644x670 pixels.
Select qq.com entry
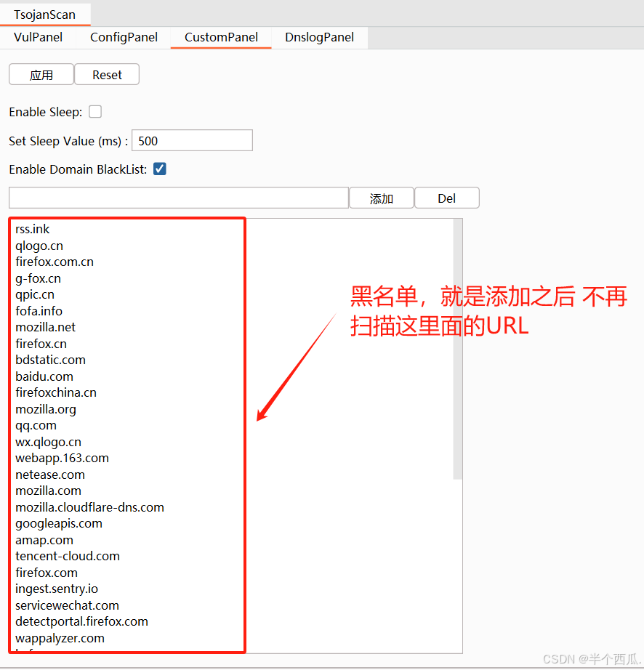tap(36, 425)
